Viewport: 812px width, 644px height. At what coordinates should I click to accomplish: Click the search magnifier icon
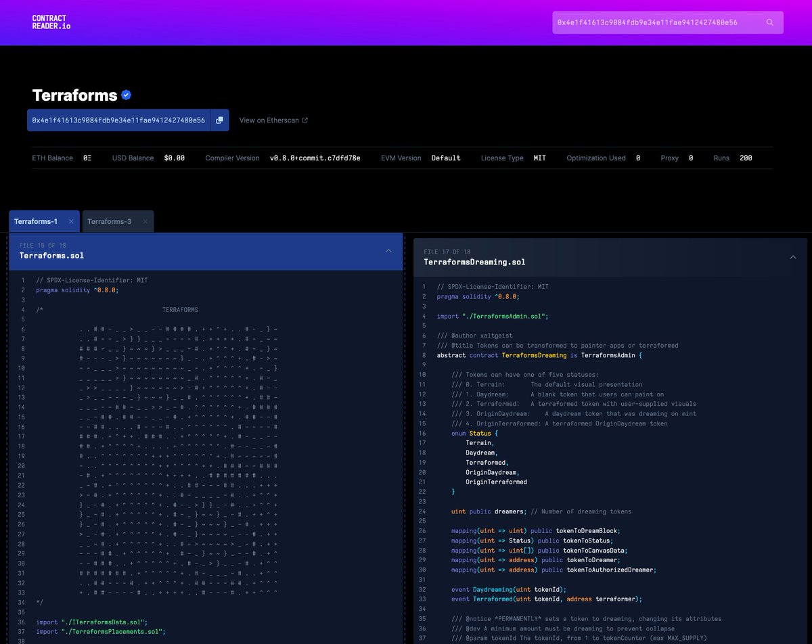click(769, 22)
